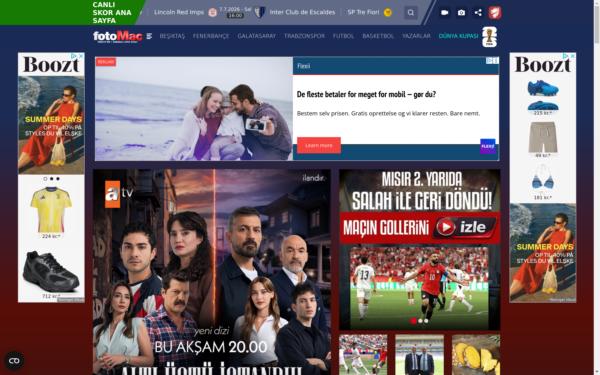Click Learn more button in Flexii ad
Image resolution: width=600 pixels, height=375 pixels.
[x=319, y=145]
